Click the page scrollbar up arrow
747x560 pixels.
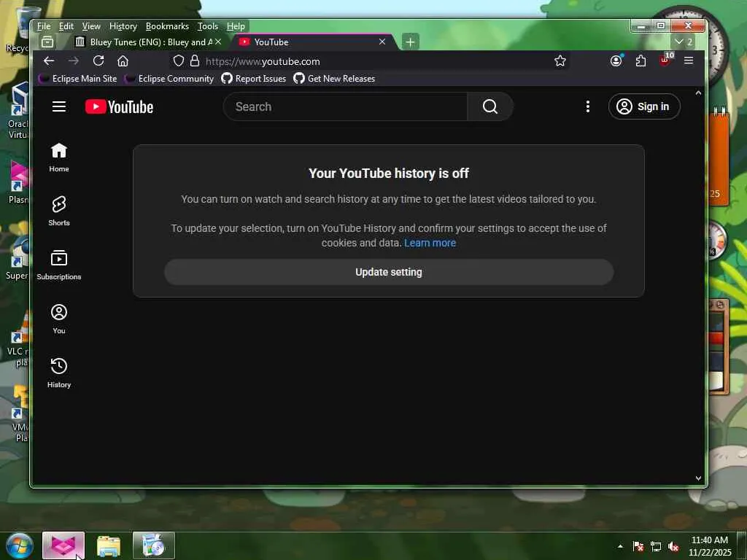(698, 93)
